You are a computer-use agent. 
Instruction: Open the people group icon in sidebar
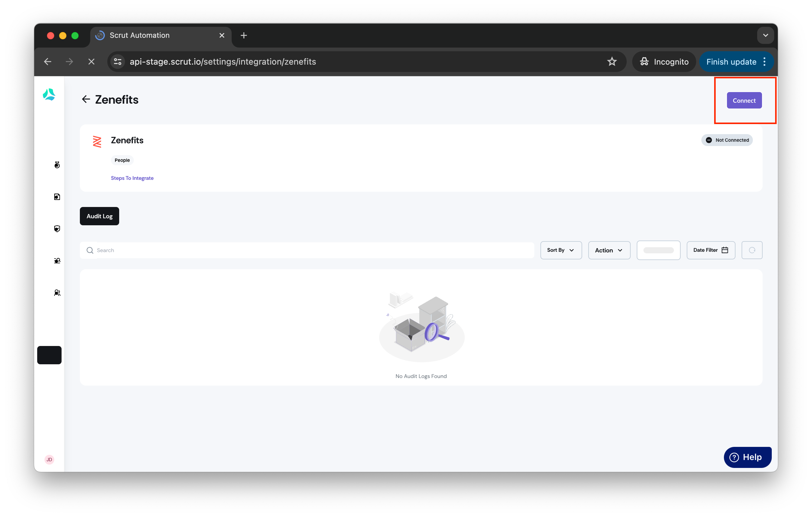[x=57, y=293]
